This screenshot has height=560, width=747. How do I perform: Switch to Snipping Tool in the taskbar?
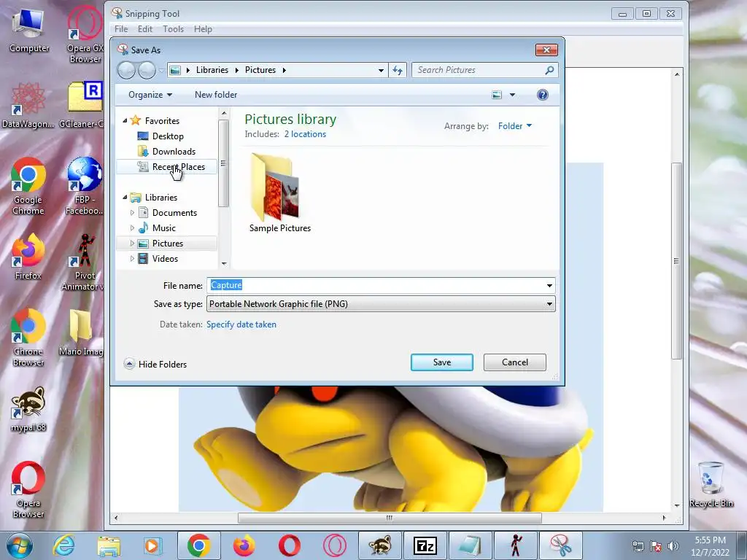pos(561,545)
